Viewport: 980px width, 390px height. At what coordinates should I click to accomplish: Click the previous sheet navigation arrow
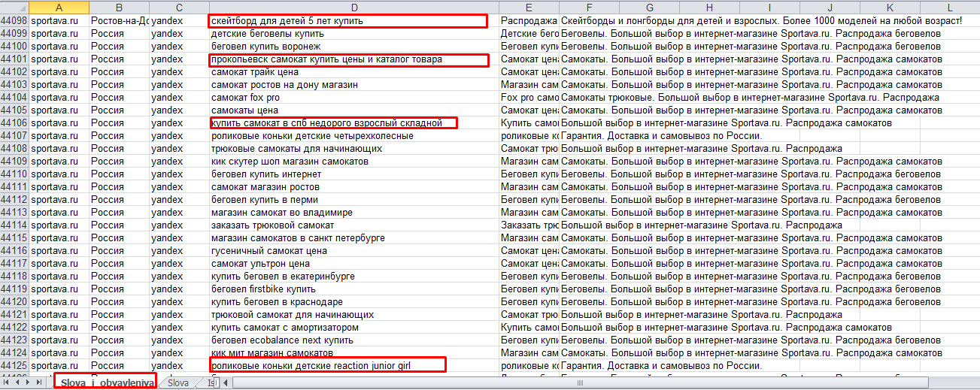tap(18, 382)
